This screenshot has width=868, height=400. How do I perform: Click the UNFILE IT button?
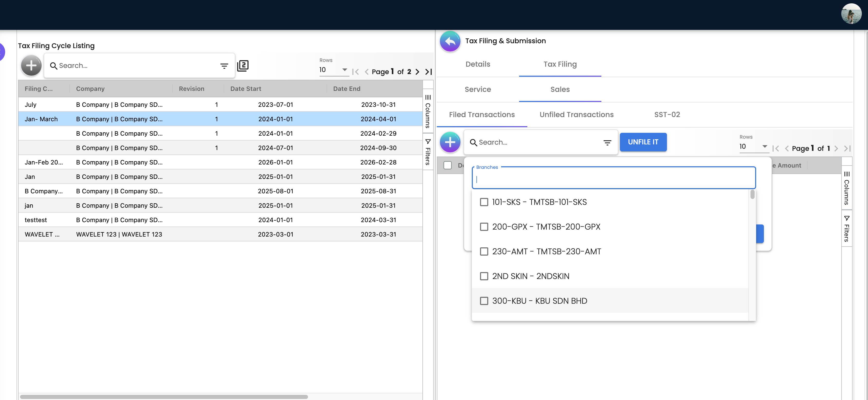(x=643, y=142)
